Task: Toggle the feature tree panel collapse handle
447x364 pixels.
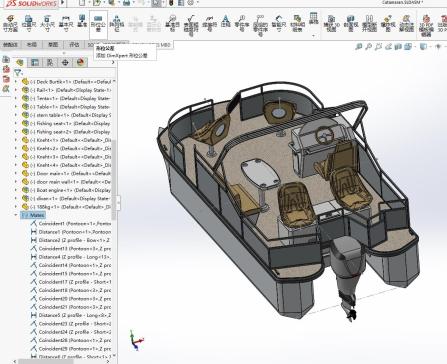Action: point(118,202)
